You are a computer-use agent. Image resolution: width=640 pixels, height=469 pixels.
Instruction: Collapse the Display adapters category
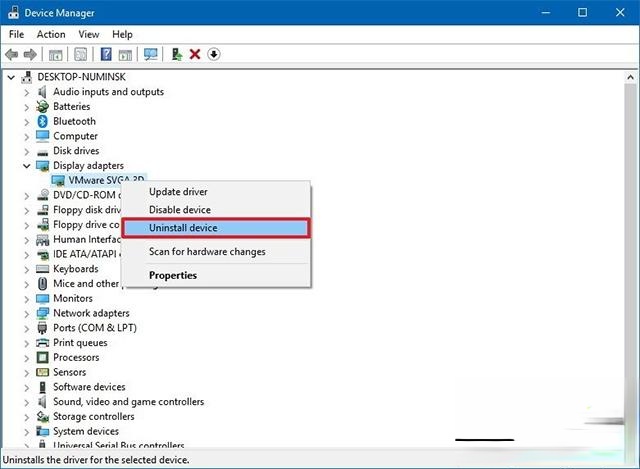(x=27, y=166)
